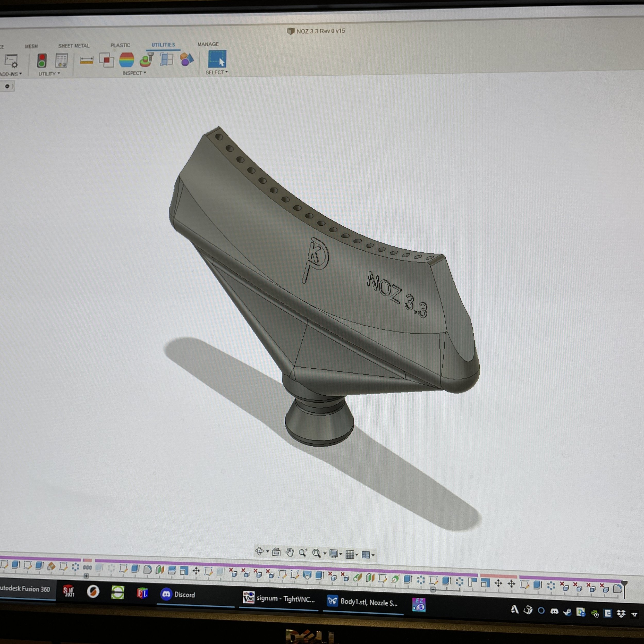Select the Measure tool

(x=87, y=60)
